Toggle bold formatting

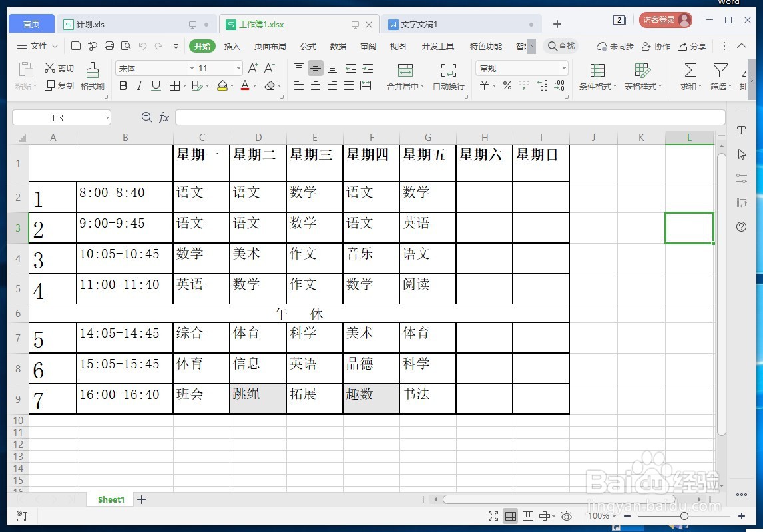[123, 86]
